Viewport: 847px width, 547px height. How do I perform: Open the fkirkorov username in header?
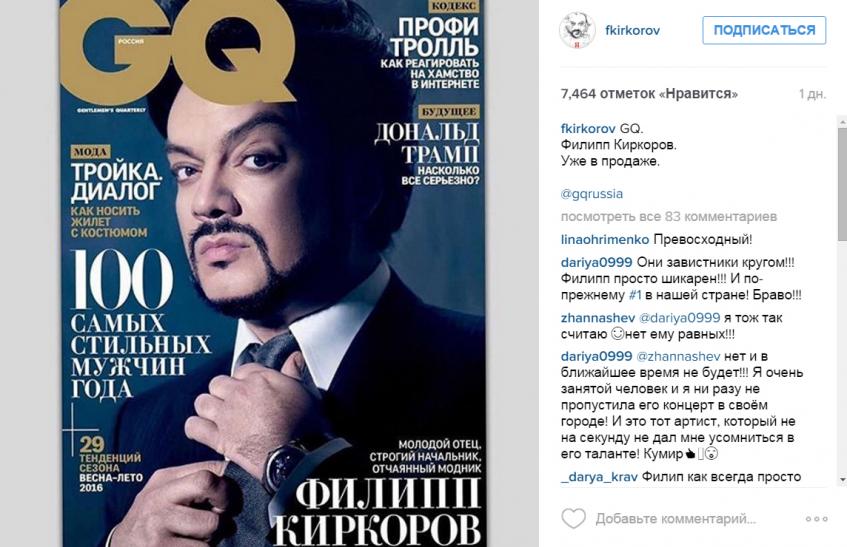coord(633,30)
